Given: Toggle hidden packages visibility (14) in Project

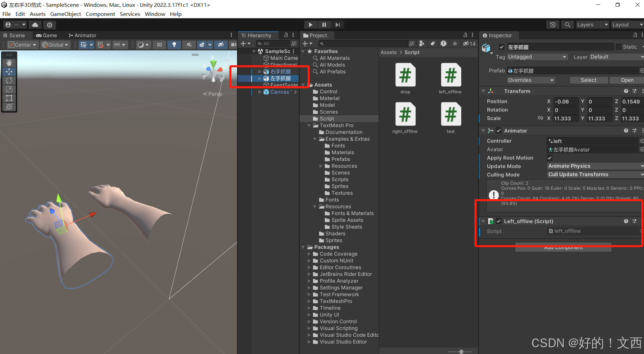Looking at the screenshot, I should pos(469,44).
